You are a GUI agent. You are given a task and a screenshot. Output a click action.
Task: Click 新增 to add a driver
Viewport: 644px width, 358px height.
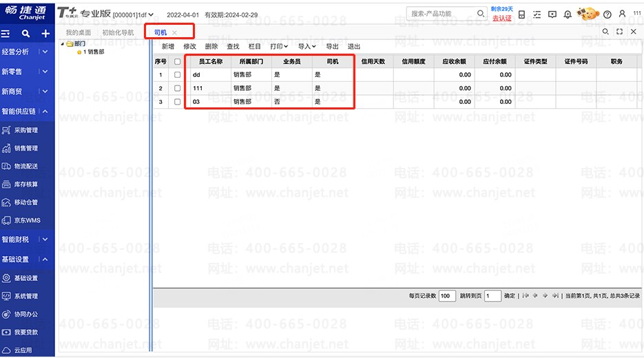[x=168, y=46]
